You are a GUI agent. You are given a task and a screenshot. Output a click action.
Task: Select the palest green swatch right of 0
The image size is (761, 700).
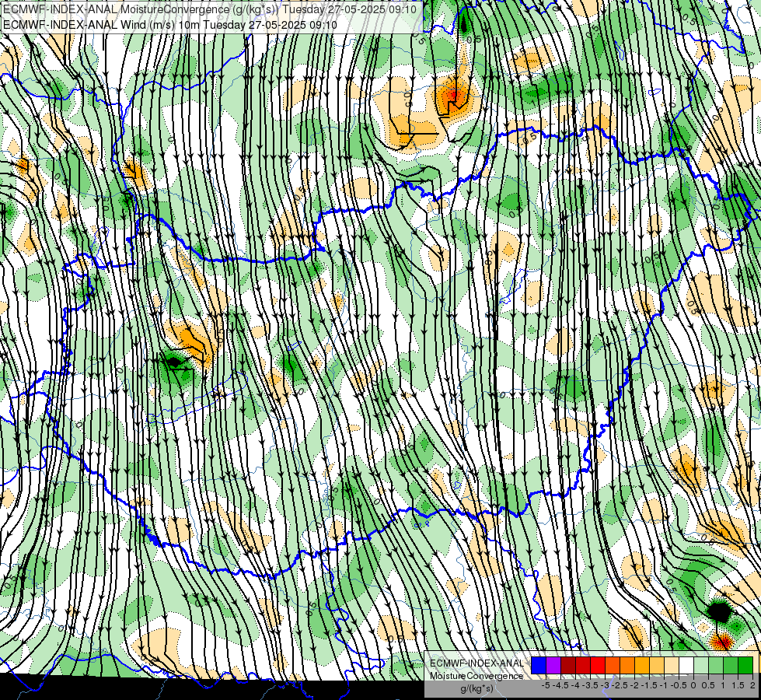click(701, 666)
